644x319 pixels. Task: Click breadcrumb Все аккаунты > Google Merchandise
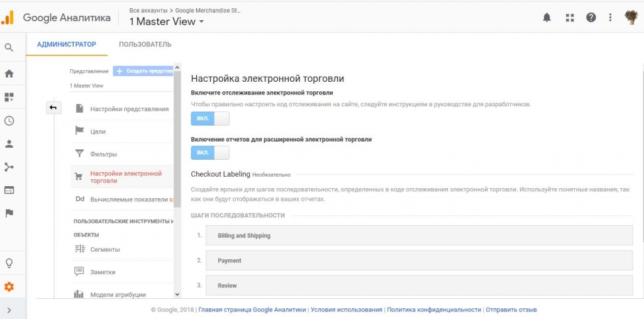point(185,10)
